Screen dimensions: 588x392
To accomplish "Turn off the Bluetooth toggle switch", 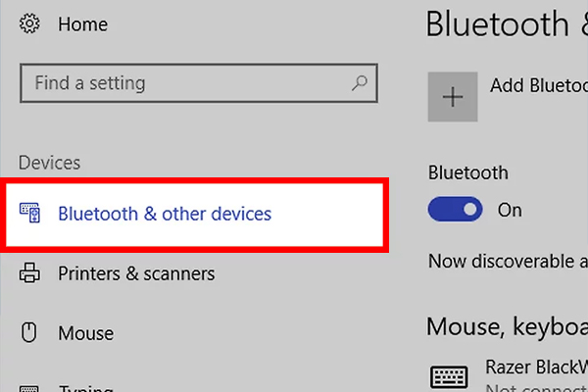I will [456, 209].
